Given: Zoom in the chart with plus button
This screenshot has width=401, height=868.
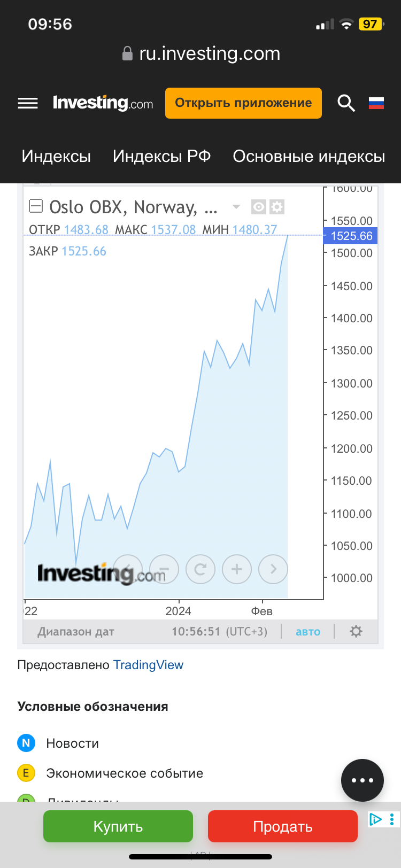Looking at the screenshot, I should tap(237, 569).
